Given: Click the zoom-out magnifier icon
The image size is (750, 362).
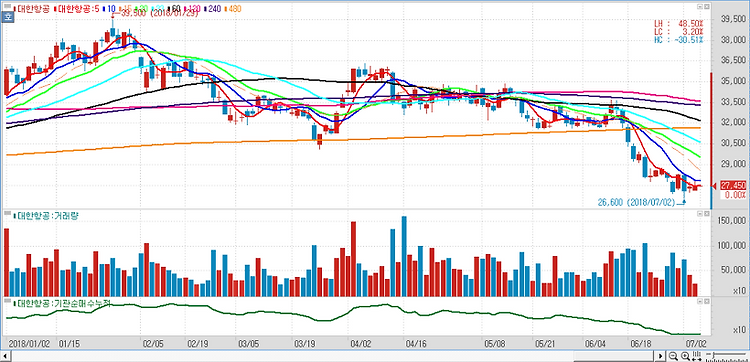Looking at the screenshot, I should 673,356.
